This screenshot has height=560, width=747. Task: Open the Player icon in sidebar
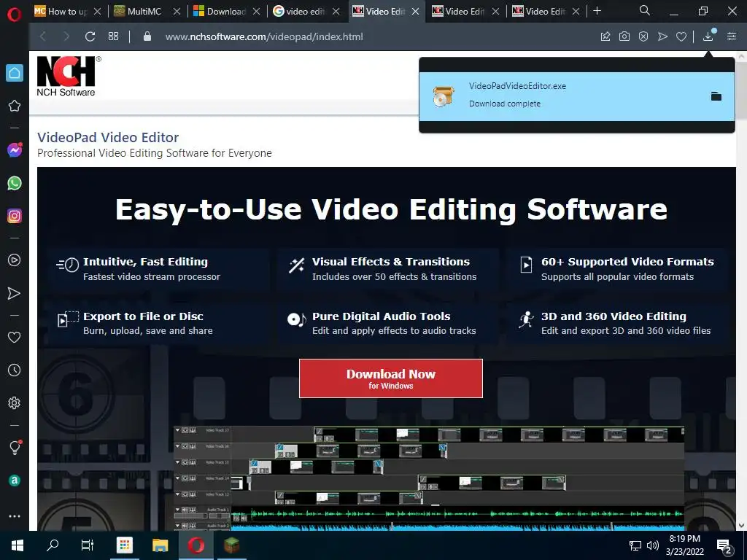[15, 260]
